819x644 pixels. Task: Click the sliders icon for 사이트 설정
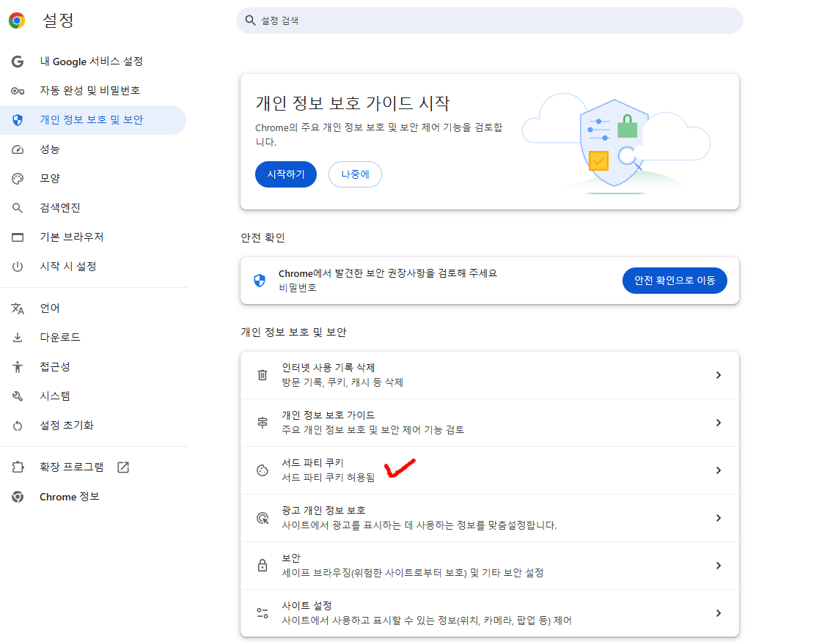pos(262,613)
